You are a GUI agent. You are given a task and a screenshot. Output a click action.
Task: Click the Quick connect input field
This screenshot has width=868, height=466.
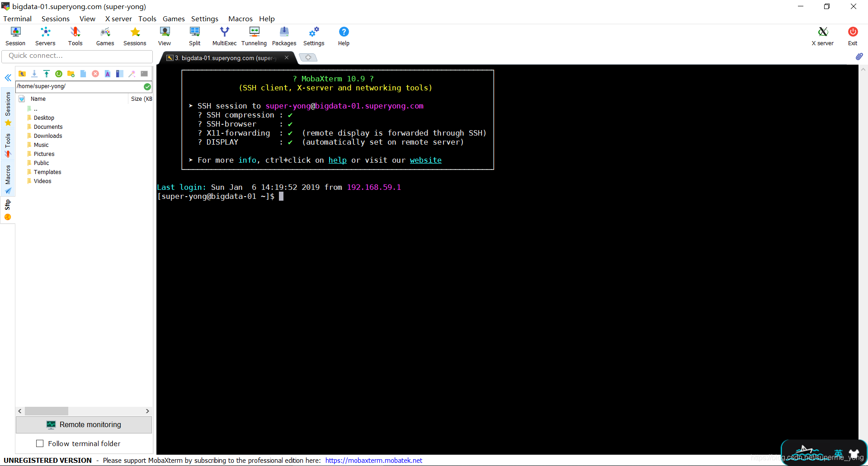tap(77, 56)
